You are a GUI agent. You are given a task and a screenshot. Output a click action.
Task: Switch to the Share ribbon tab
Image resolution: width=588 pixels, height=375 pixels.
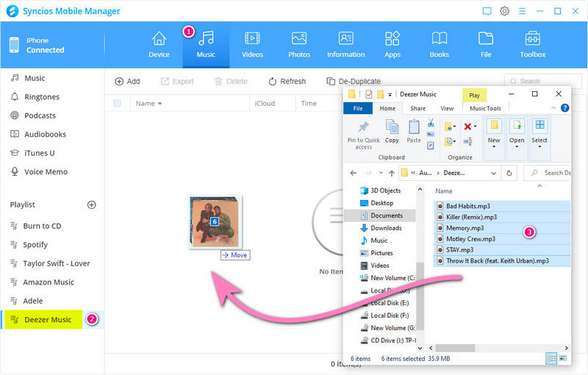(417, 108)
